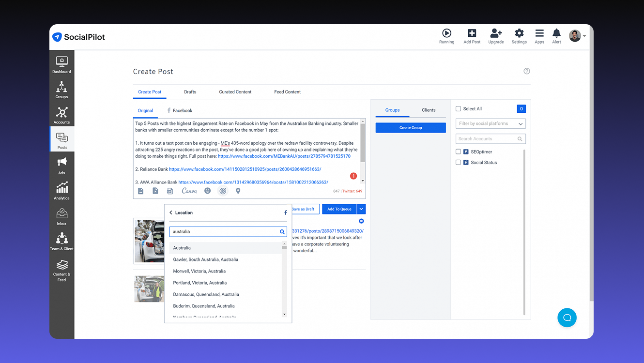644x363 pixels.
Task: Open Content & Feed in the sidebar
Action: [x=61, y=270]
